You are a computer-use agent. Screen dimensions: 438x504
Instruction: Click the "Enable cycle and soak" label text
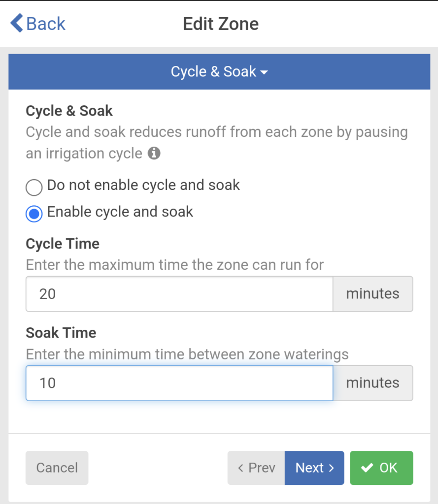tap(120, 212)
